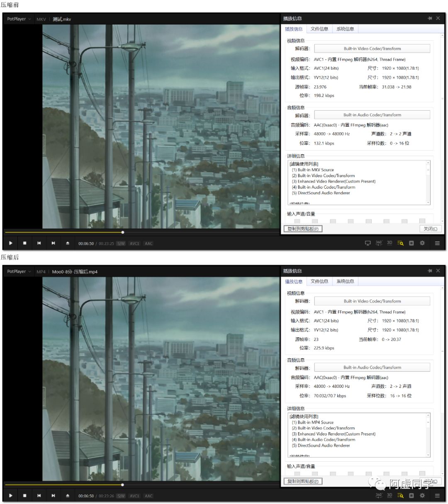The width and height of the screenshot is (448, 504).
Task: Select 'Enhanced Video Renderer(Custom Present)' row in Moo0 mp4 window
Action: (334, 434)
